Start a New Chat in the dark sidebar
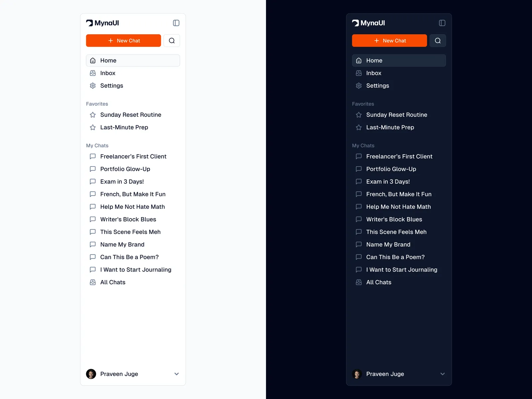 point(390,41)
